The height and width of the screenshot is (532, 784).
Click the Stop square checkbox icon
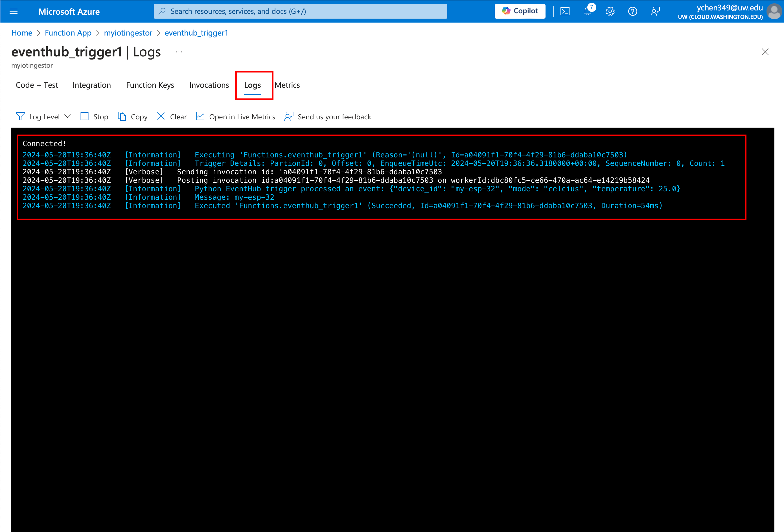(x=84, y=117)
